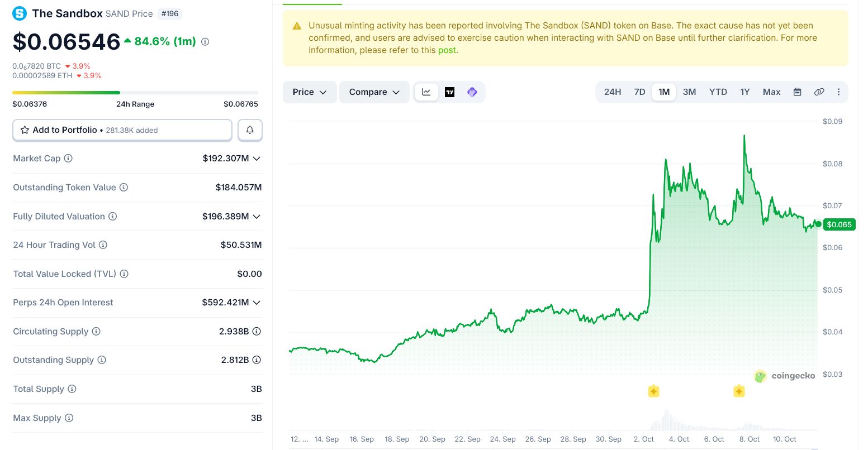Show Total Supply info icon

tap(72, 389)
